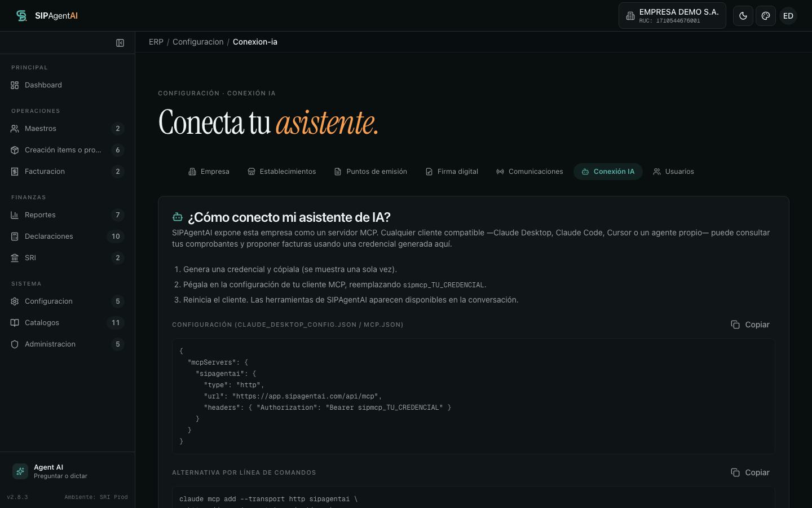812x508 pixels.
Task: Click step 3 Reinicia el cliente text
Action: click(x=351, y=300)
